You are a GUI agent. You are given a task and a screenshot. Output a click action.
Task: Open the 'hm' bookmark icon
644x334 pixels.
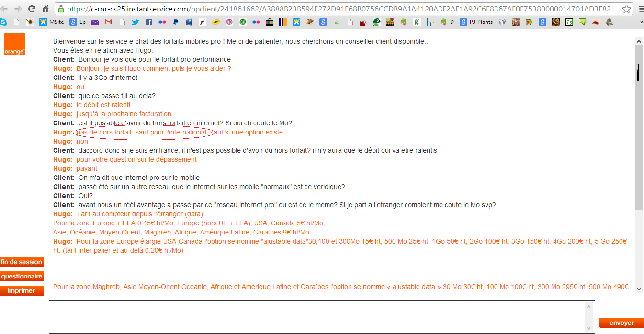click(x=430, y=22)
